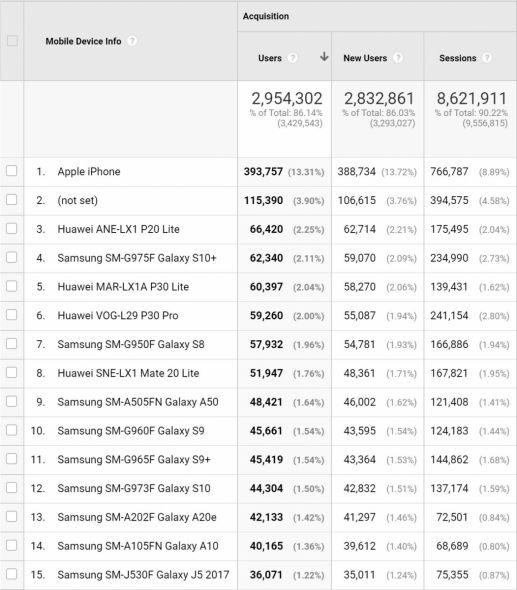Screen dimensions: 517x590
Task: Click new users value 54,781
Action: (x=360, y=344)
